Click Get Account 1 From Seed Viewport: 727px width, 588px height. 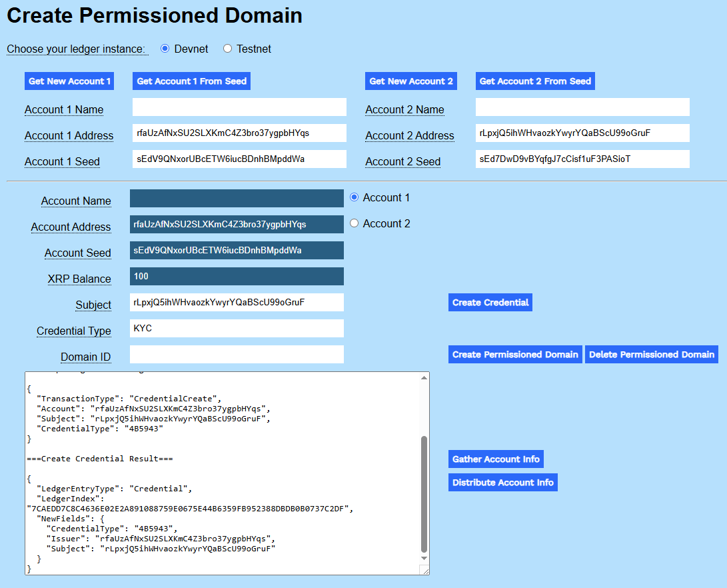pyautogui.click(x=191, y=81)
